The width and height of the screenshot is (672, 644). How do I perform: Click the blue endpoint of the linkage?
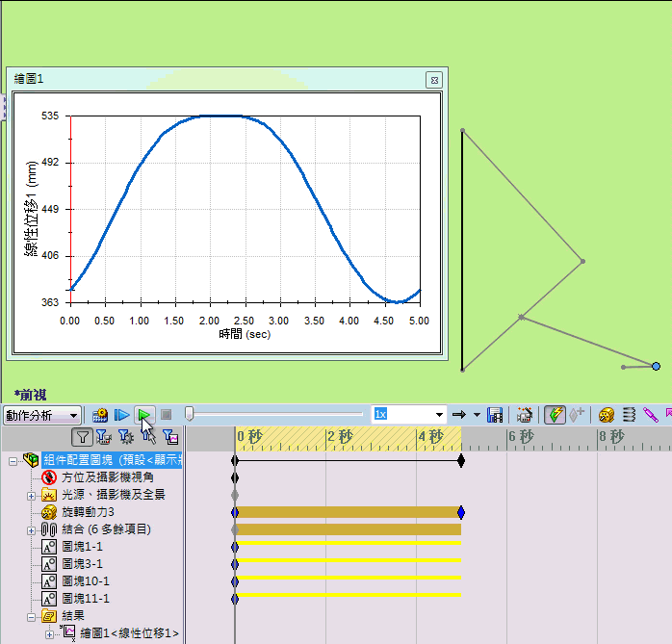click(657, 367)
